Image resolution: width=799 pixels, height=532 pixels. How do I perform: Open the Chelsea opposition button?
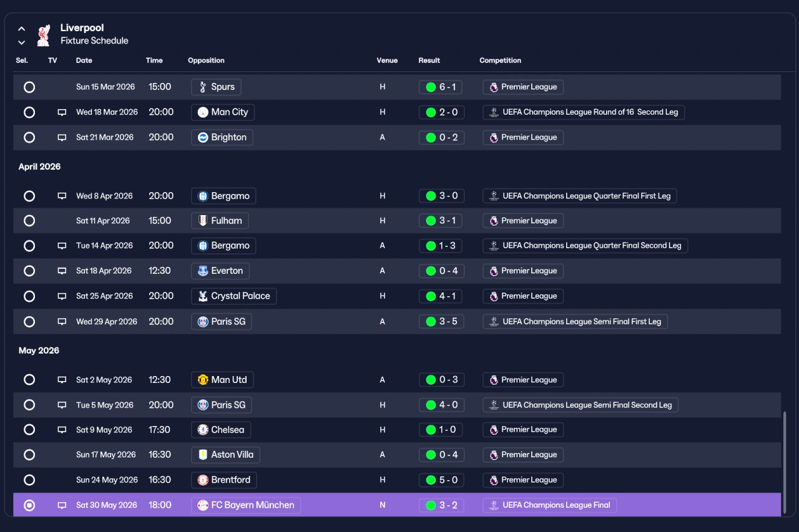click(221, 430)
